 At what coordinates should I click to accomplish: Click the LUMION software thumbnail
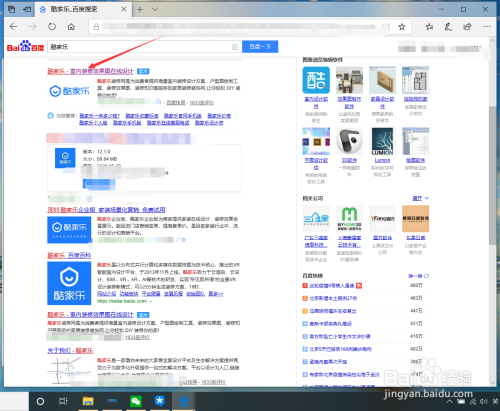382,141
